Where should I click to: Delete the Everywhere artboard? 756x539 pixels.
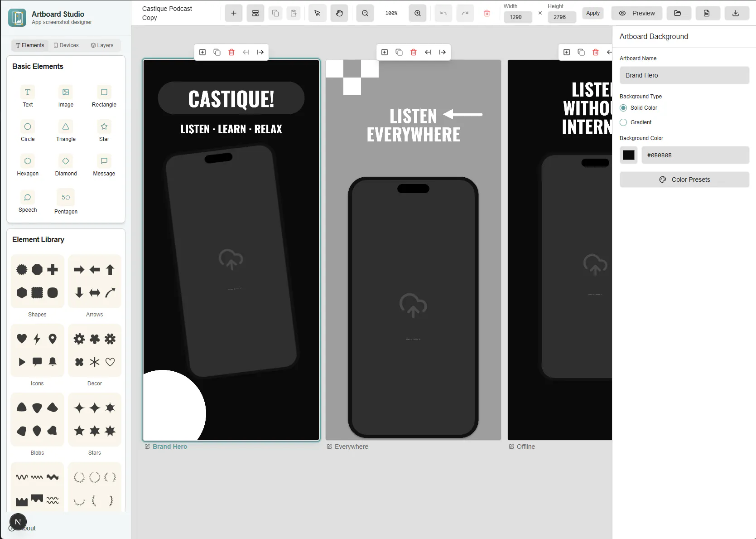coord(414,52)
